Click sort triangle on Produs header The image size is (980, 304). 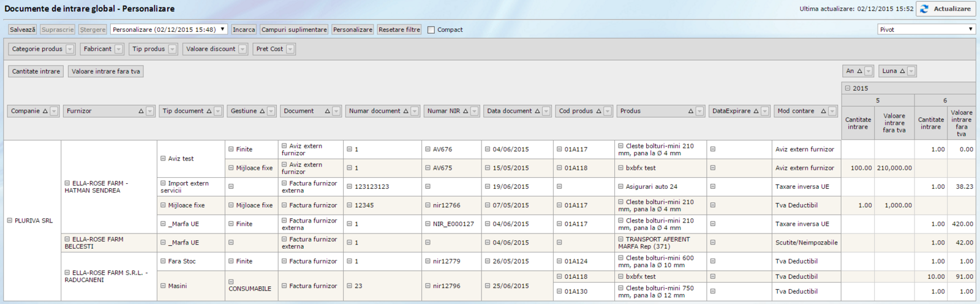point(691,112)
